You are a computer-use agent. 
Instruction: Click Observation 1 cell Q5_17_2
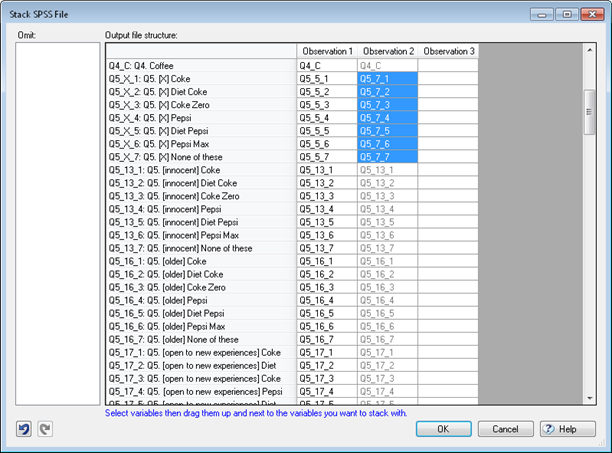pyautogui.click(x=327, y=366)
